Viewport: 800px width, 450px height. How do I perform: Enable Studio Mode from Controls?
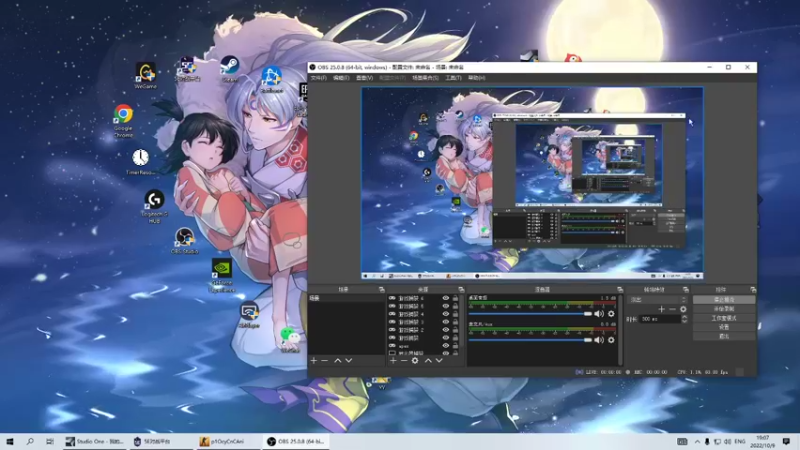click(724, 318)
